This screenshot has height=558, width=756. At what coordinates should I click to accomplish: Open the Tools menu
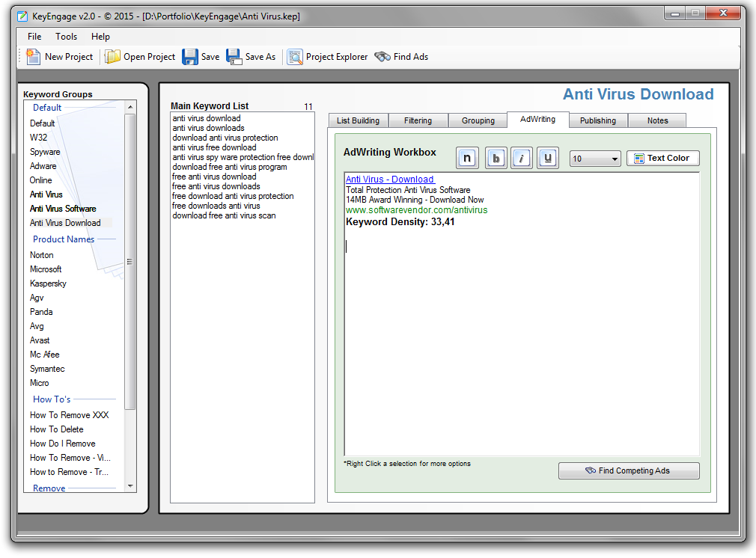point(66,37)
